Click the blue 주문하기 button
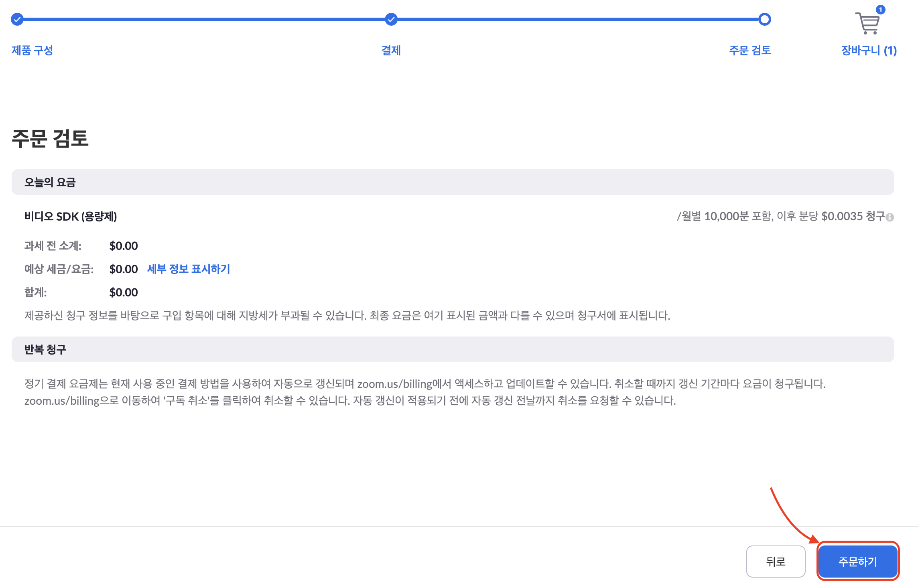This screenshot has height=588, width=918. click(858, 561)
